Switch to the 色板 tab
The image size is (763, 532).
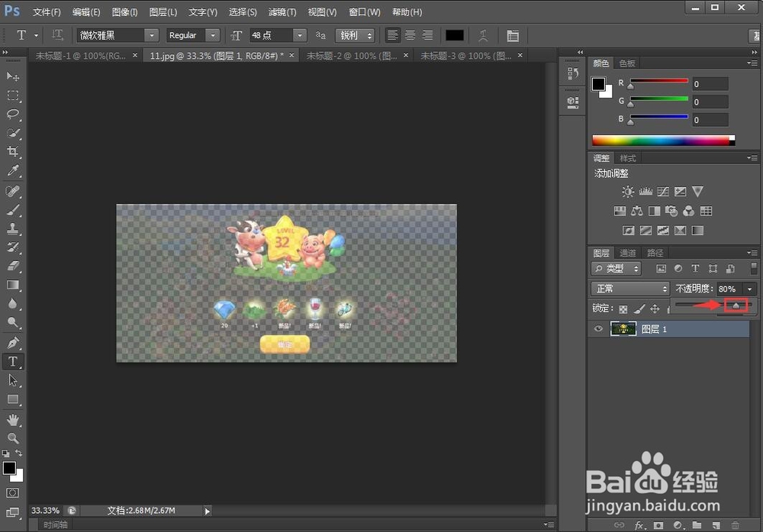[627, 63]
